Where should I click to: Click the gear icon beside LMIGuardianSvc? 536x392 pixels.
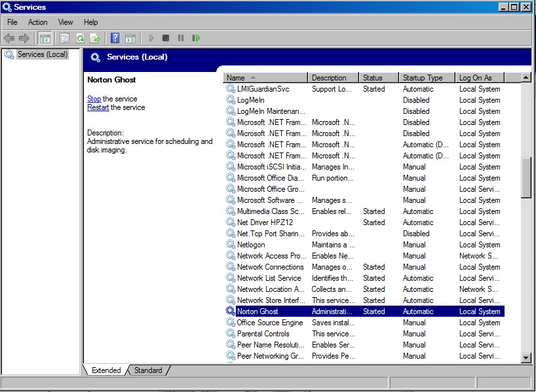pos(231,89)
